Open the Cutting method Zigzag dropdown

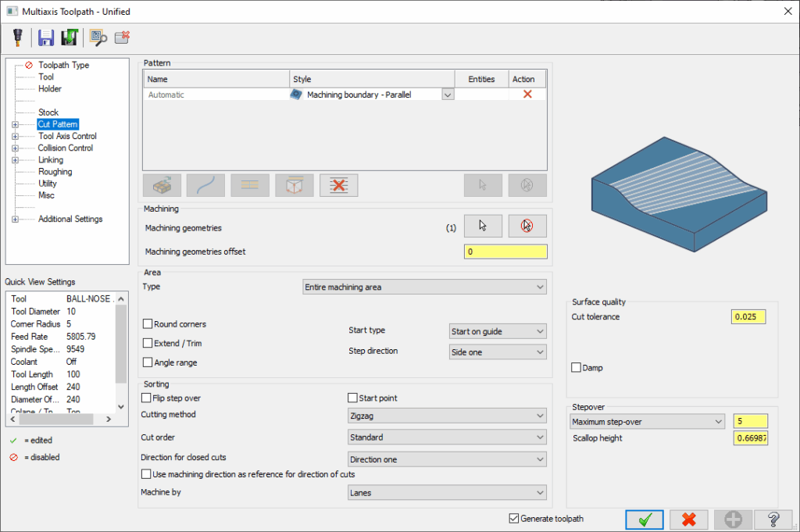[x=447, y=416]
